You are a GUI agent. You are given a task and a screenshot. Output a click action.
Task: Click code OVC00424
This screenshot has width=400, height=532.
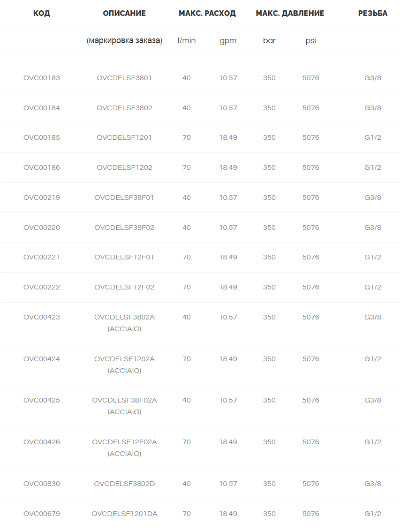pyautogui.click(x=41, y=359)
